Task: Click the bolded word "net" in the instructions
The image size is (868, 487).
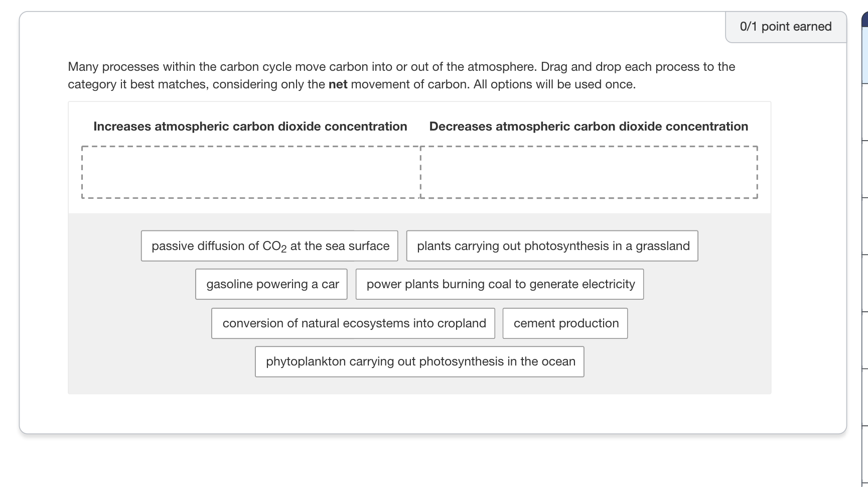Action: point(339,84)
